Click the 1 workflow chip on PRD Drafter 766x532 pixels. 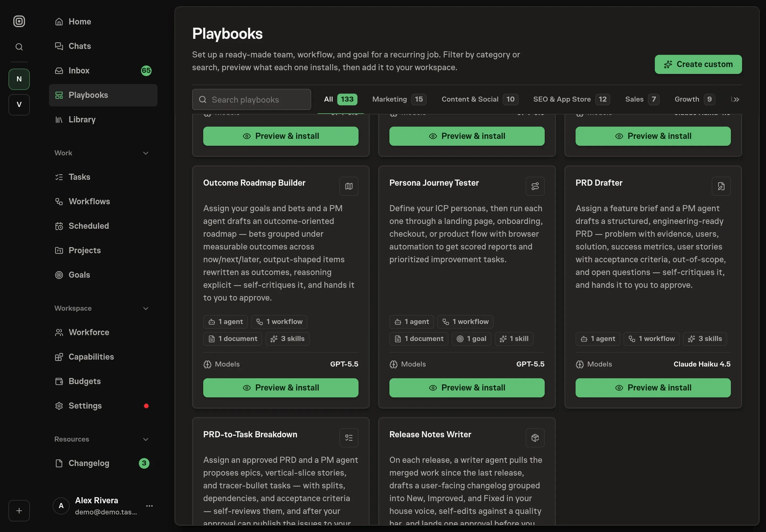[651, 339]
